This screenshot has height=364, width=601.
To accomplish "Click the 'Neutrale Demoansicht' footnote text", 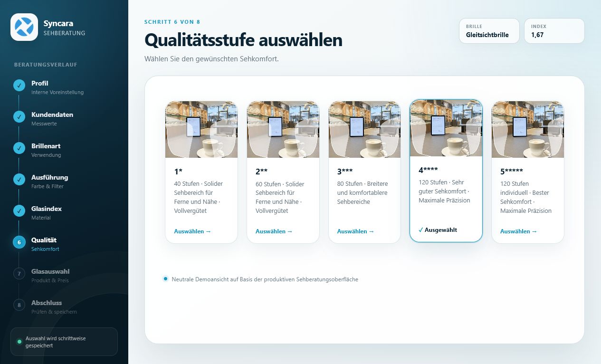I will [x=265, y=279].
